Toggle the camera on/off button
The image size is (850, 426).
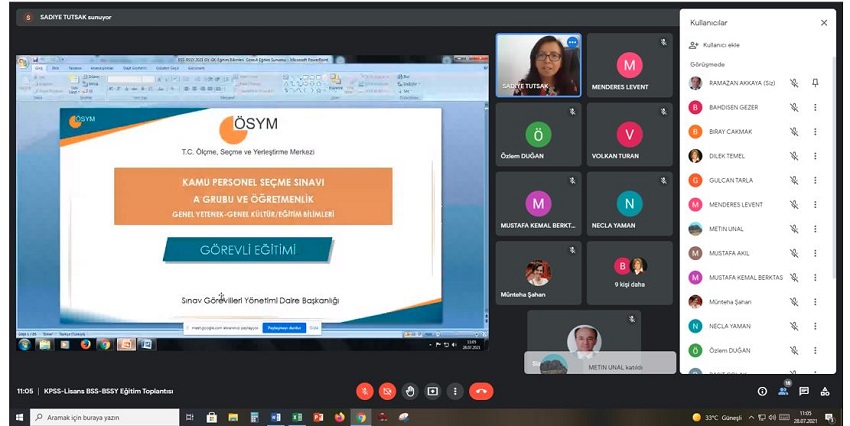[x=387, y=391]
